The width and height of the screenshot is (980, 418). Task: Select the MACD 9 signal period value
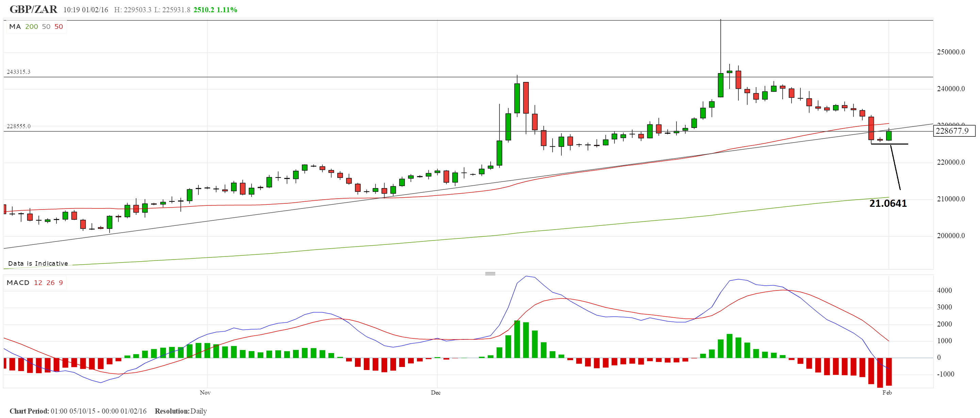tap(61, 283)
